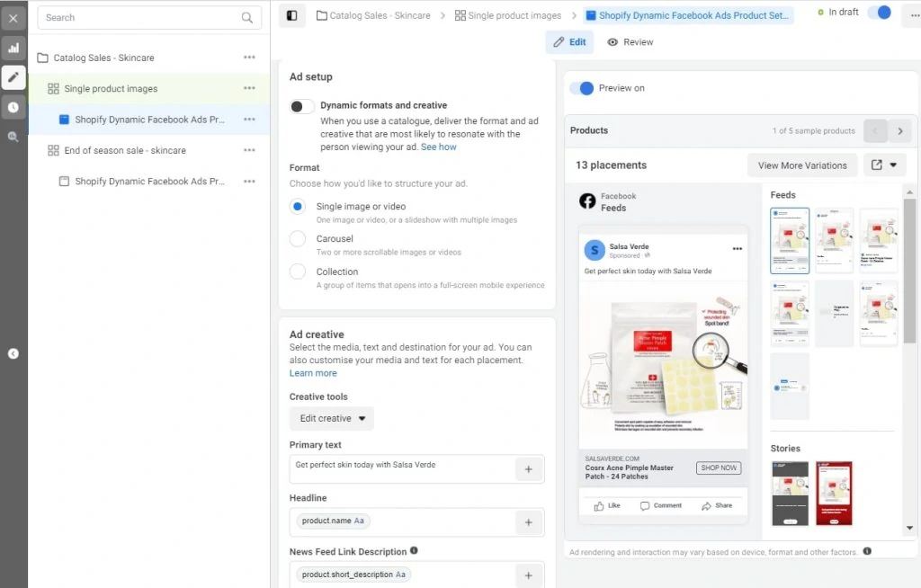The width and height of the screenshot is (921, 588).
Task: Toggle the In draft publish switch
Action: coord(880,13)
